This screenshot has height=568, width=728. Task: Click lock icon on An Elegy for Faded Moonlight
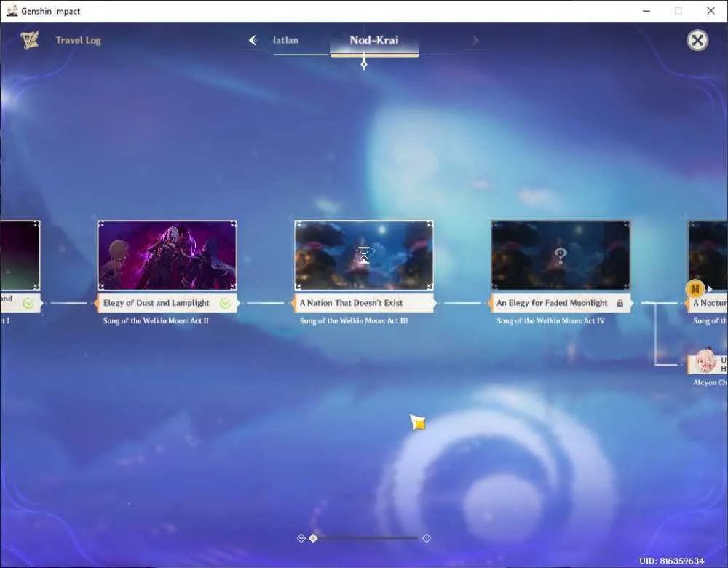pyautogui.click(x=620, y=303)
